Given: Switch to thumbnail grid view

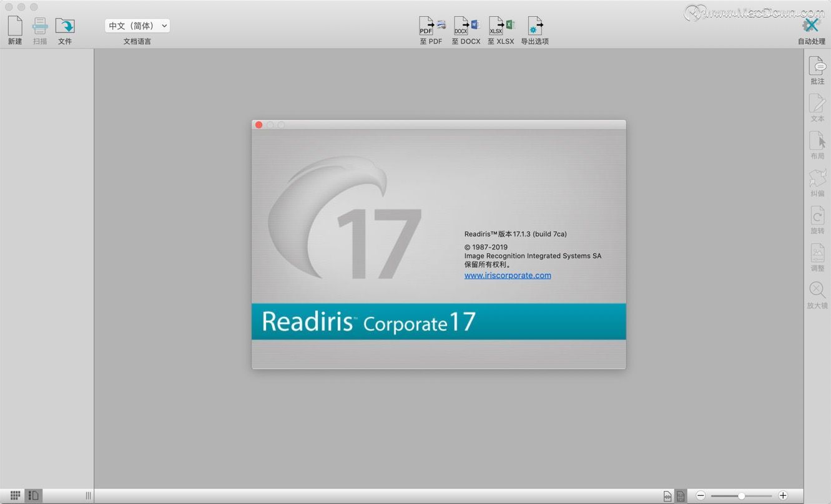Looking at the screenshot, I should [16, 495].
